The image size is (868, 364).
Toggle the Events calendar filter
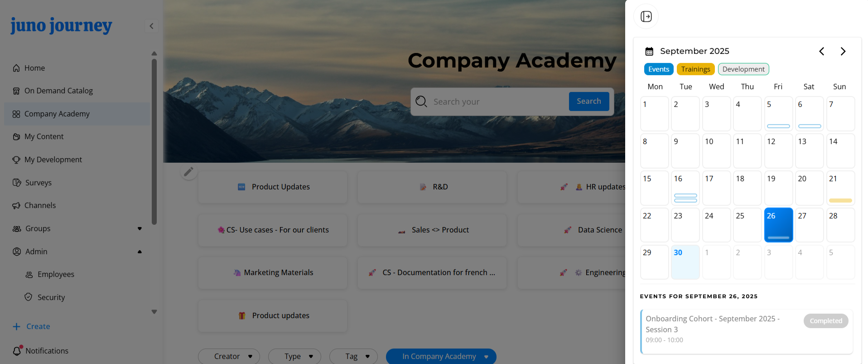[x=658, y=69]
